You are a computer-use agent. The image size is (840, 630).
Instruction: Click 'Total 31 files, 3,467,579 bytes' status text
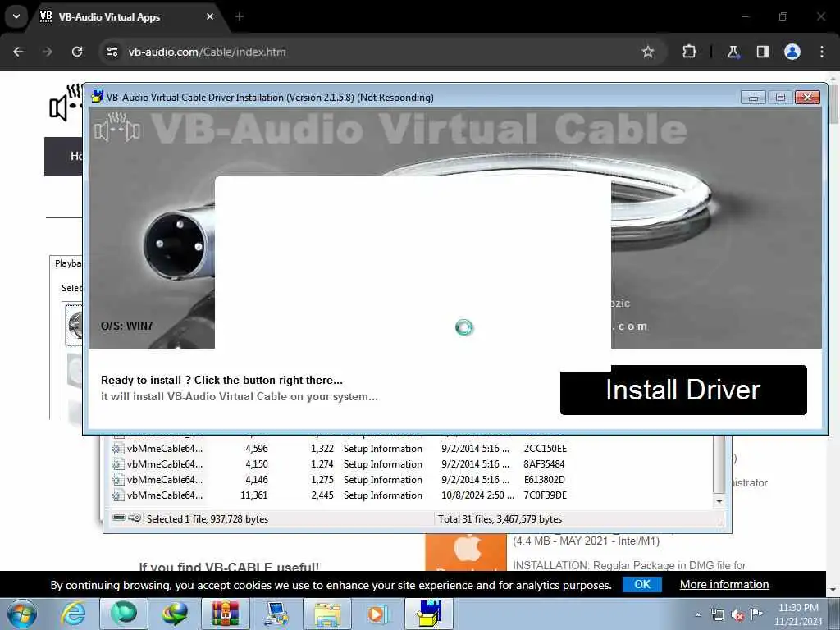(x=500, y=518)
